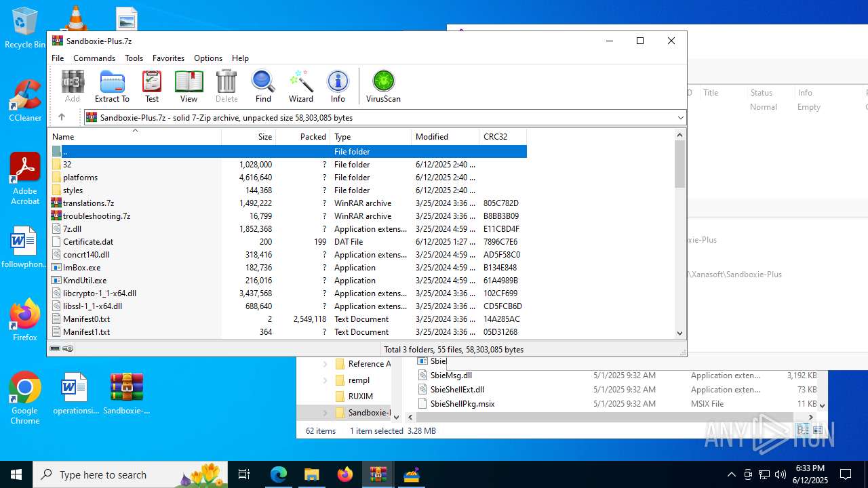868x488 pixels.
Task: Run the Test archive tool
Action: (x=152, y=86)
